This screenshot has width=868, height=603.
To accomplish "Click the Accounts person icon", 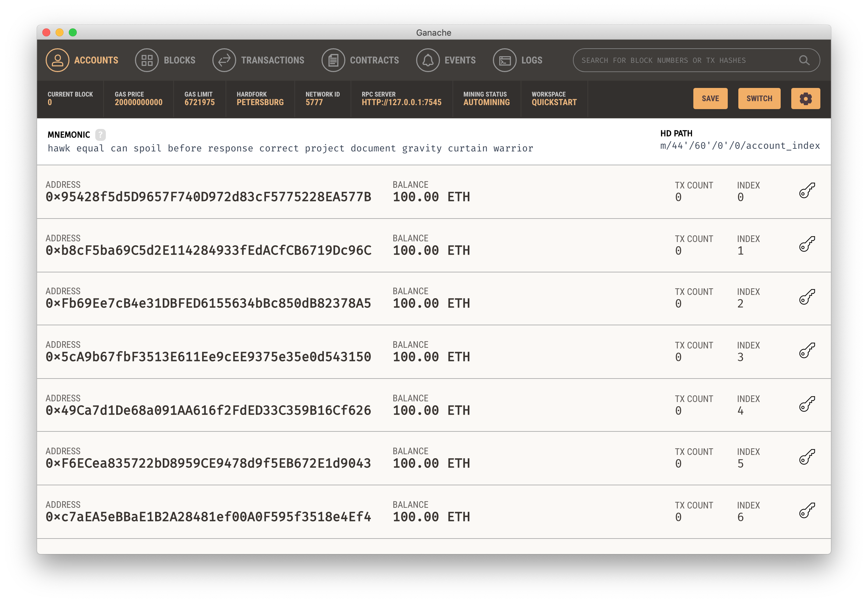I will (x=58, y=60).
